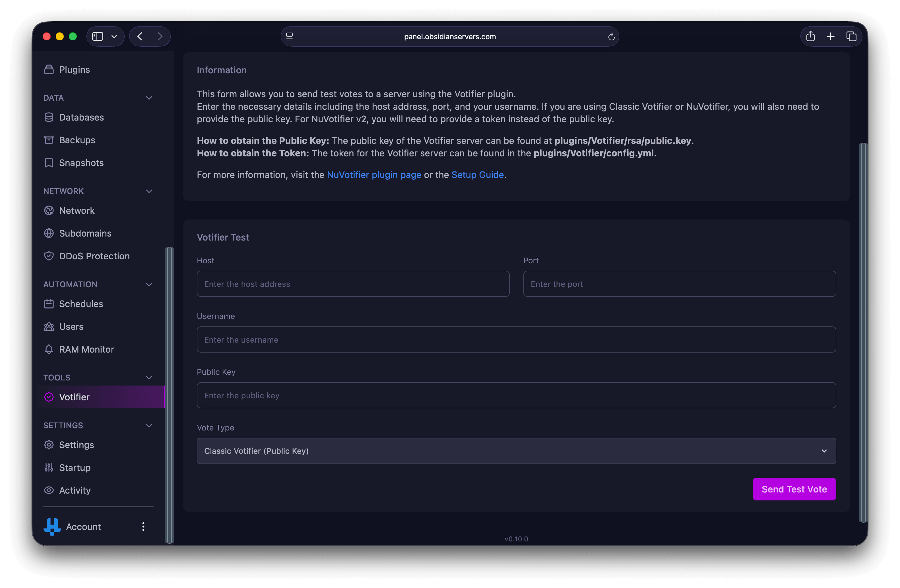Go to the Subdomains page

[x=85, y=233]
